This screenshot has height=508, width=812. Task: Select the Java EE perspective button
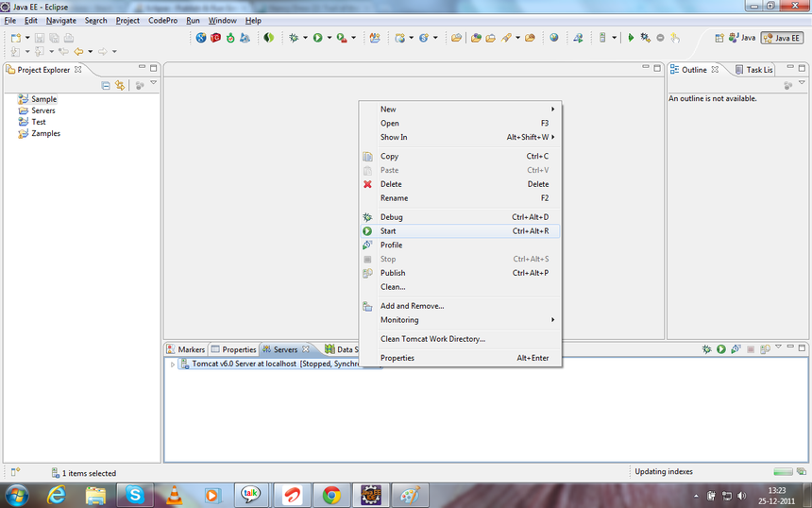(x=783, y=38)
